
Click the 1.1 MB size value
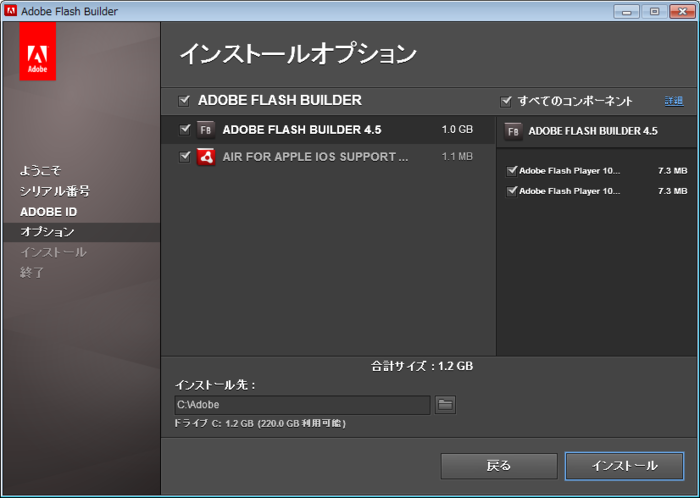click(x=457, y=157)
